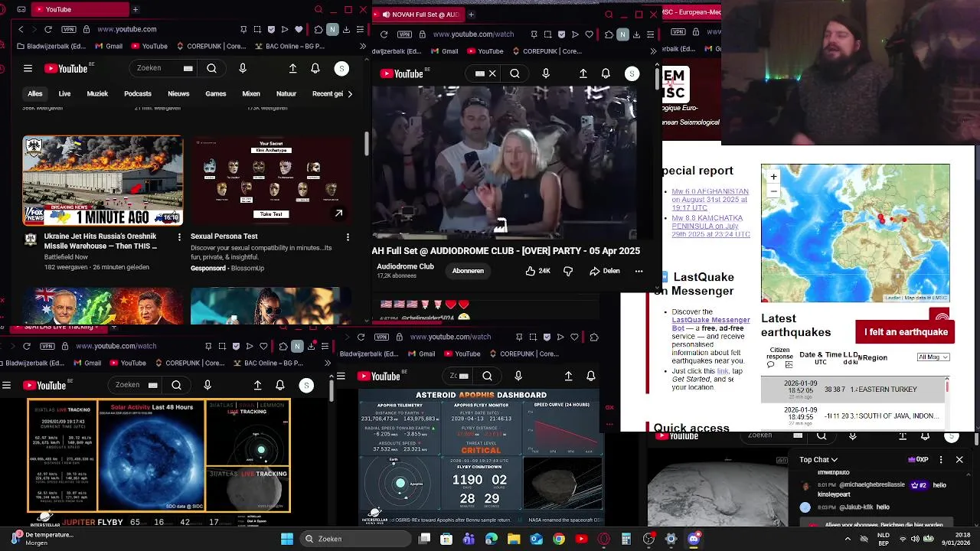Image resolution: width=980 pixels, height=551 pixels.
Task: Open notifications bell in top-left YouTube window
Action: 315,68
